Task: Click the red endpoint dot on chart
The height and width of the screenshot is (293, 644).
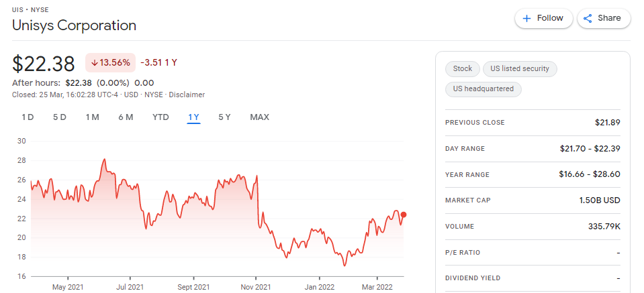Action: [404, 215]
